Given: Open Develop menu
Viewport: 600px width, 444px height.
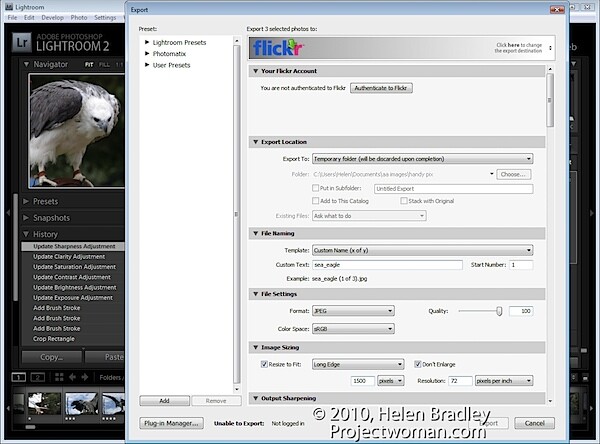Looking at the screenshot, I should click(x=52, y=18).
